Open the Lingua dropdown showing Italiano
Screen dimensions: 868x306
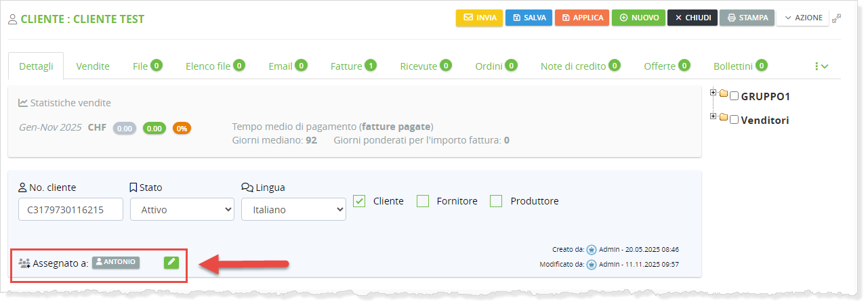[293, 210]
